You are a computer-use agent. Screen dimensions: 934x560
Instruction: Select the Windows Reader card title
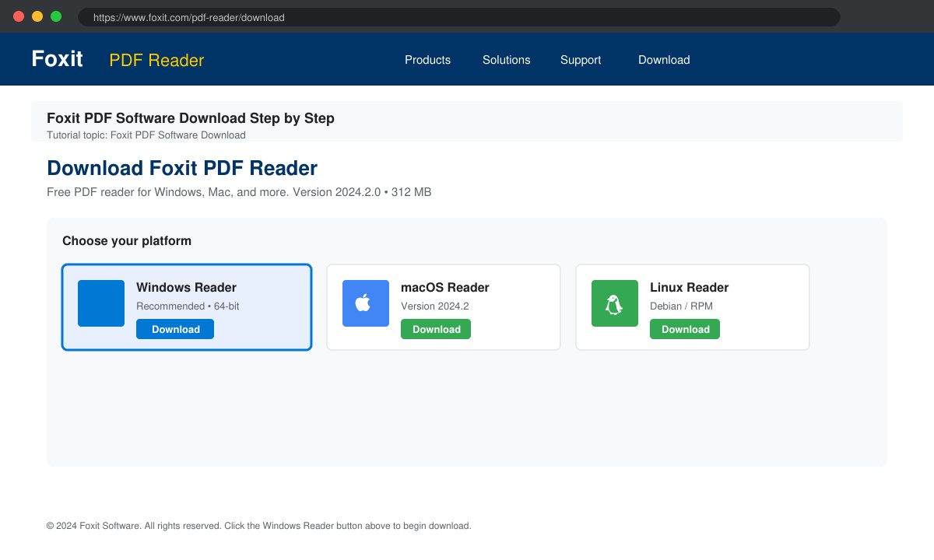pyautogui.click(x=186, y=287)
